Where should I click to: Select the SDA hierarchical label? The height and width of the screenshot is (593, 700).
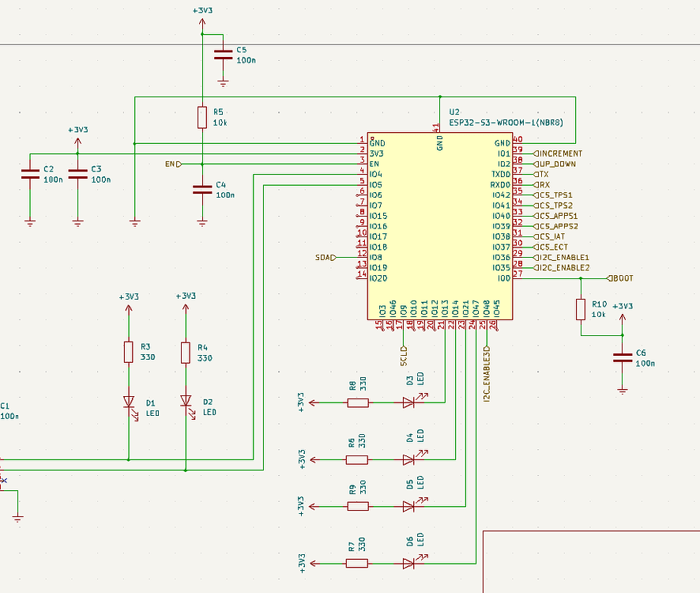click(324, 257)
